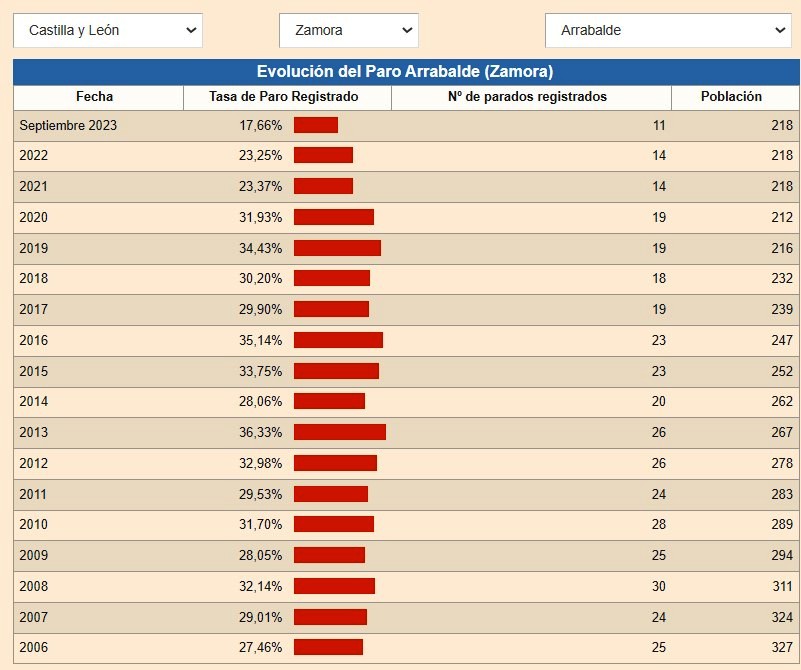Expand the Zamora province dropdown
The width and height of the screenshot is (801, 670).
[x=348, y=30]
